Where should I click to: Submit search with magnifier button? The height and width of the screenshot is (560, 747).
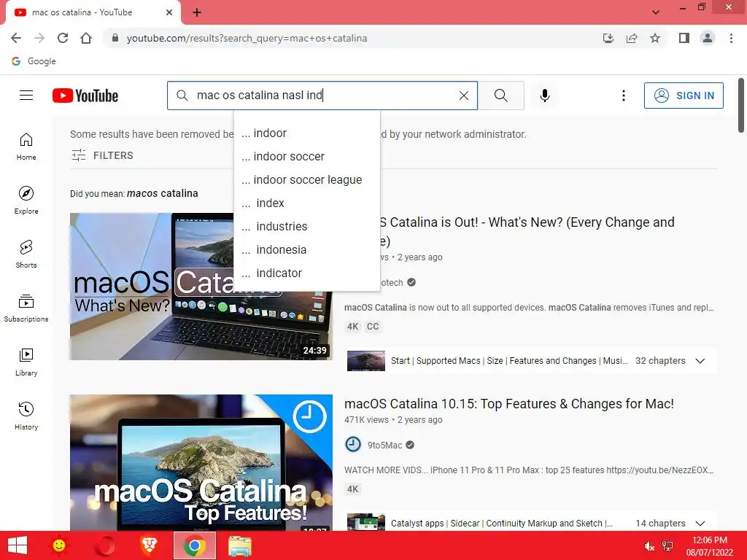click(x=500, y=96)
